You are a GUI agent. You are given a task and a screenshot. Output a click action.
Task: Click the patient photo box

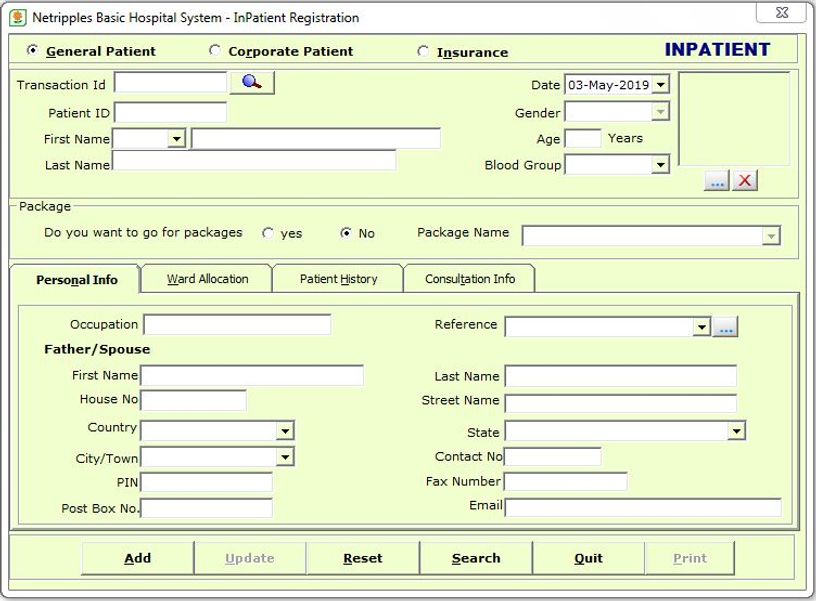pyautogui.click(x=734, y=119)
